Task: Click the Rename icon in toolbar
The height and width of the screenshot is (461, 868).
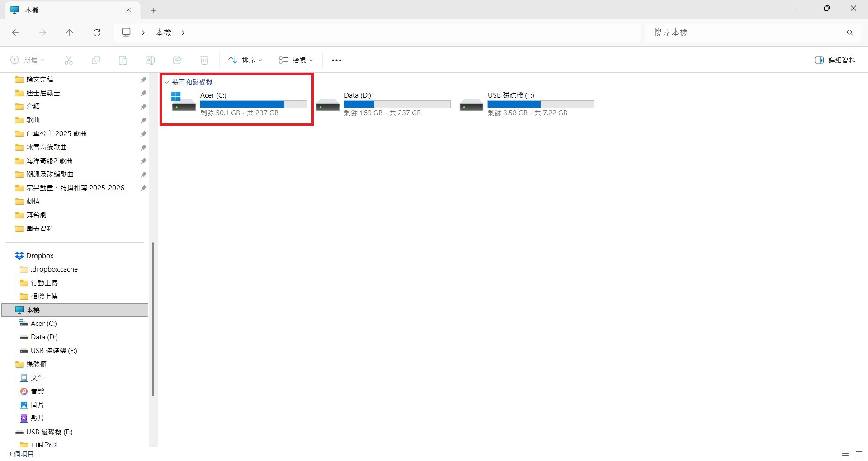Action: pos(150,60)
